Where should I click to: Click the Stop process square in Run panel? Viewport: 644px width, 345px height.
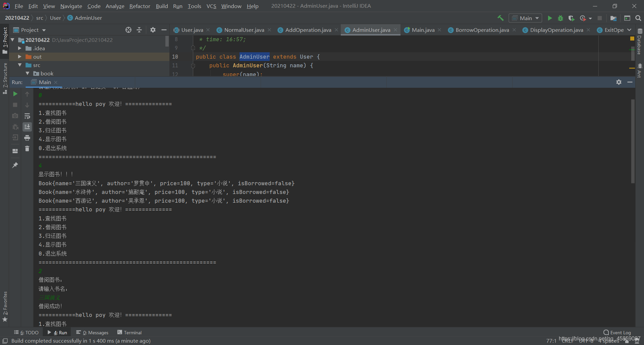15,105
